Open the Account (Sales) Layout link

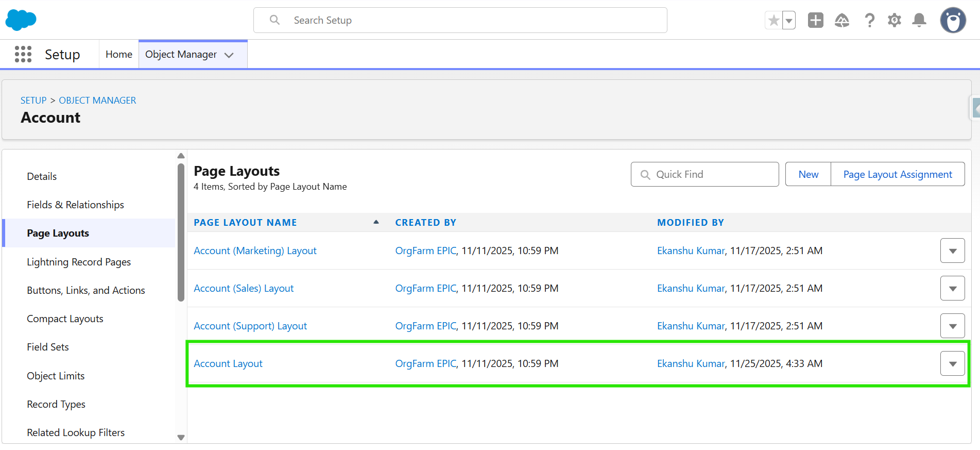(x=244, y=288)
